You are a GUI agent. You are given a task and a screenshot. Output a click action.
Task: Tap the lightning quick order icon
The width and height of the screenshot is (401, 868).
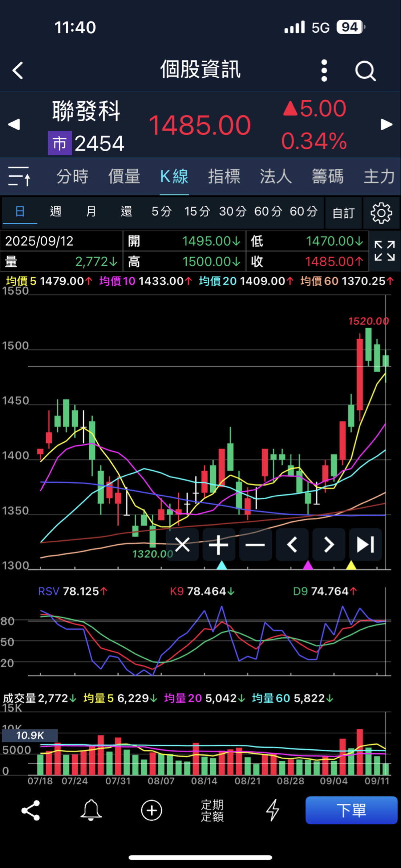point(272,810)
